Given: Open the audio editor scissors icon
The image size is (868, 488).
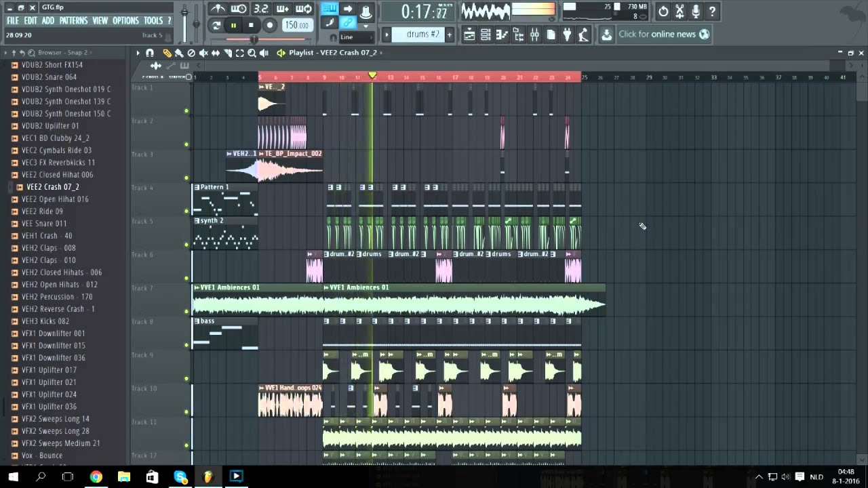Looking at the screenshot, I should pyautogui.click(x=679, y=11).
